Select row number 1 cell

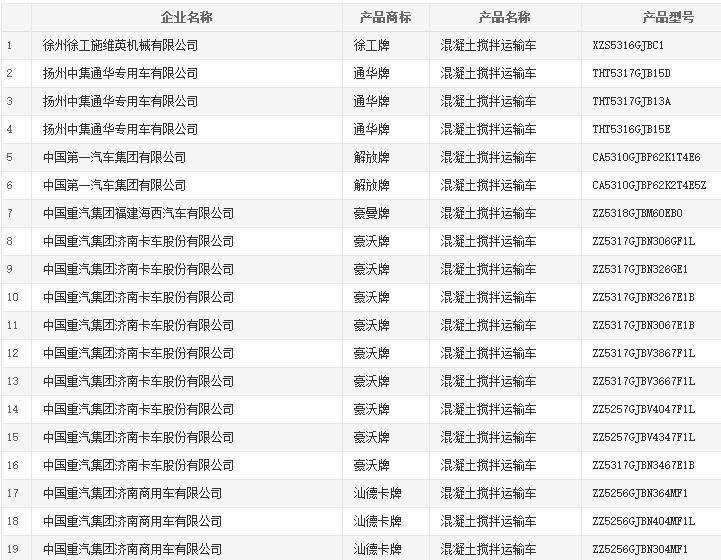tap(10, 46)
